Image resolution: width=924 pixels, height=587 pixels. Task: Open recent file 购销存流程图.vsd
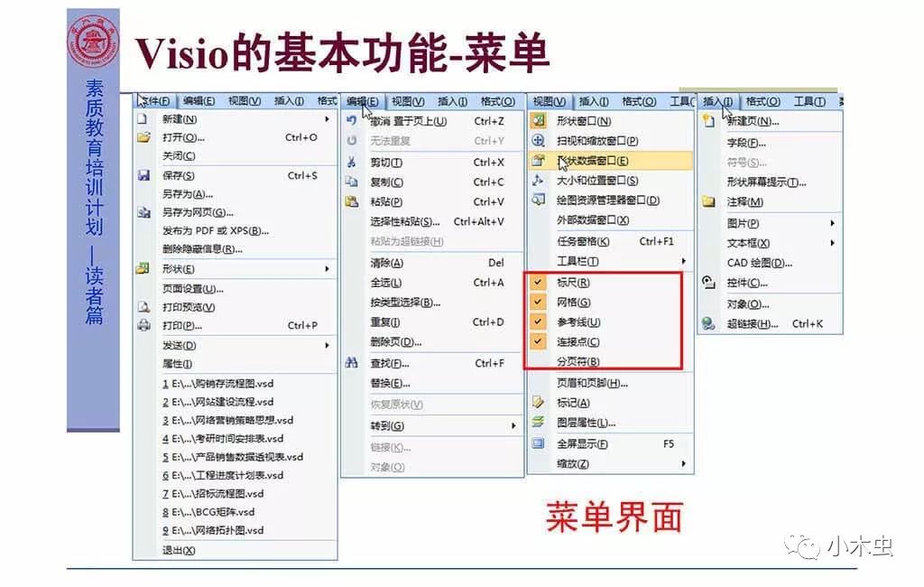217,383
